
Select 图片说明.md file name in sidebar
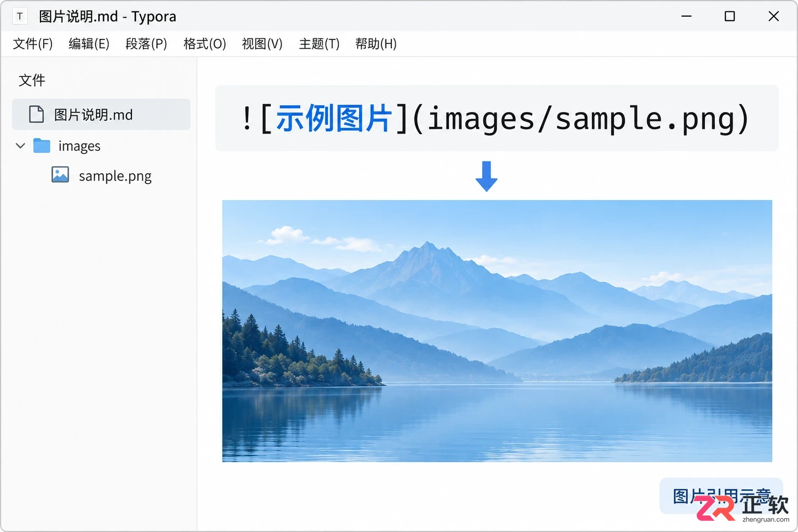(x=93, y=115)
